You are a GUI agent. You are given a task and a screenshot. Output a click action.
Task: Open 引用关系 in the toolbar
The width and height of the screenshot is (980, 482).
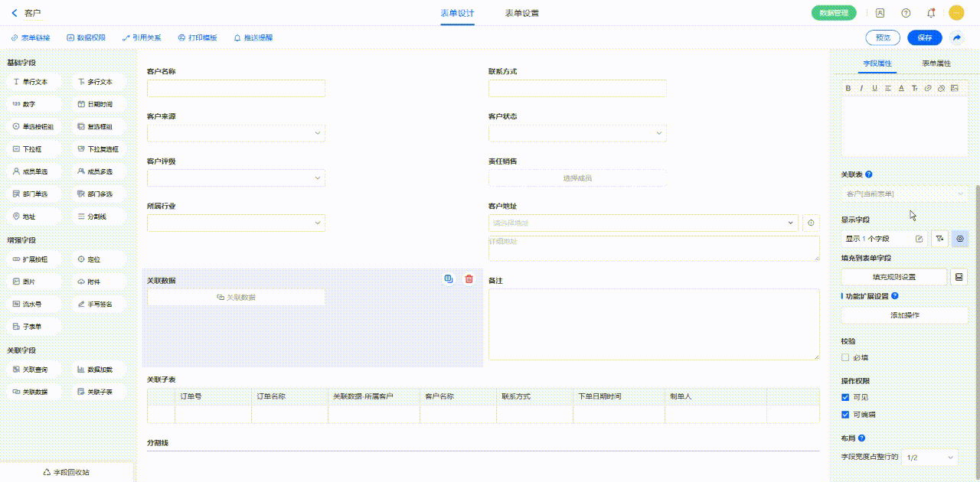142,37
